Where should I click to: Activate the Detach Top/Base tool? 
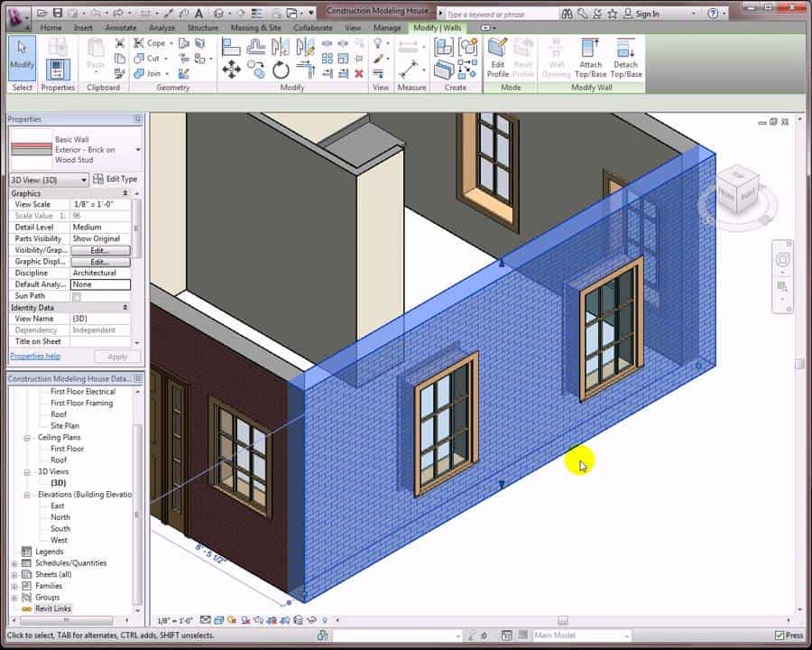pos(626,58)
